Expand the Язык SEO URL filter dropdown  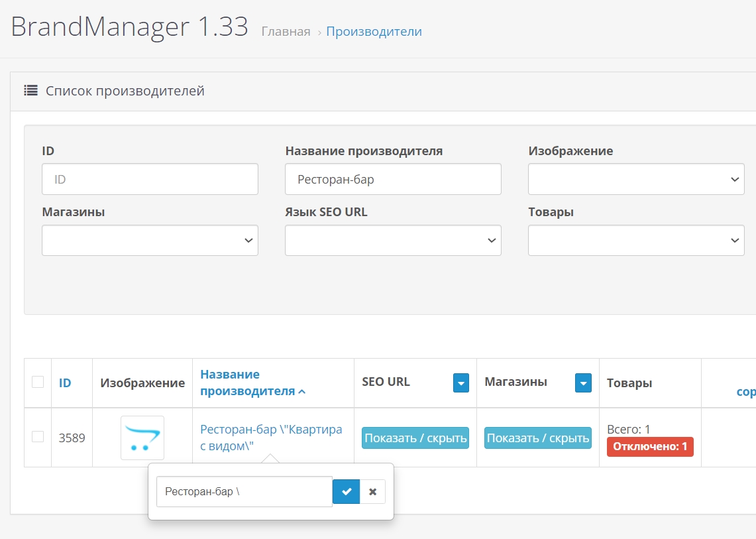point(393,241)
